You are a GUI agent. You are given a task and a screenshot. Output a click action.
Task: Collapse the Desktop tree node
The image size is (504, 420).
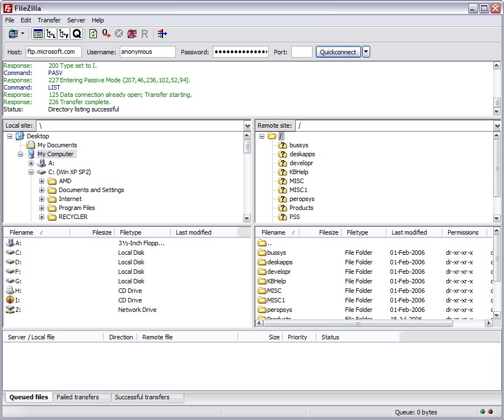click(10, 136)
